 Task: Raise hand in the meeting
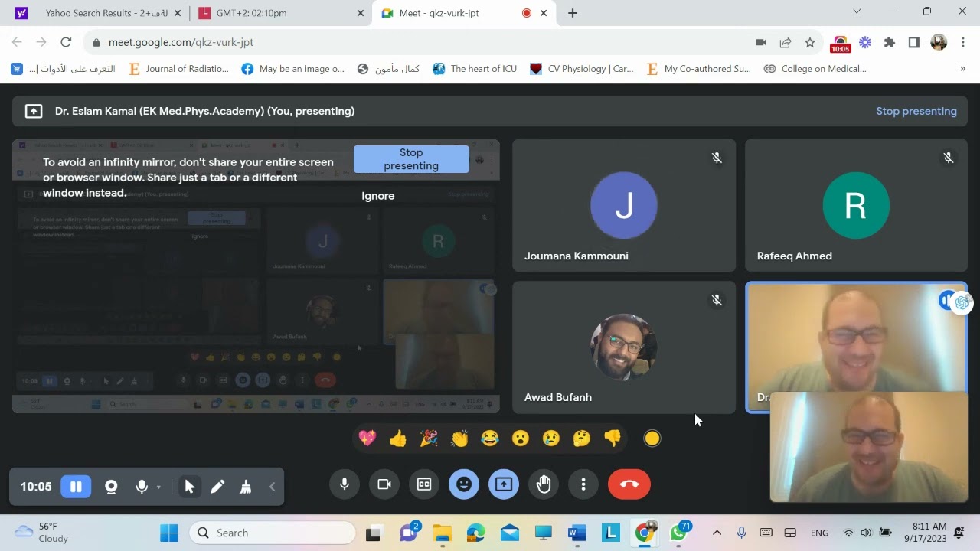[544, 484]
